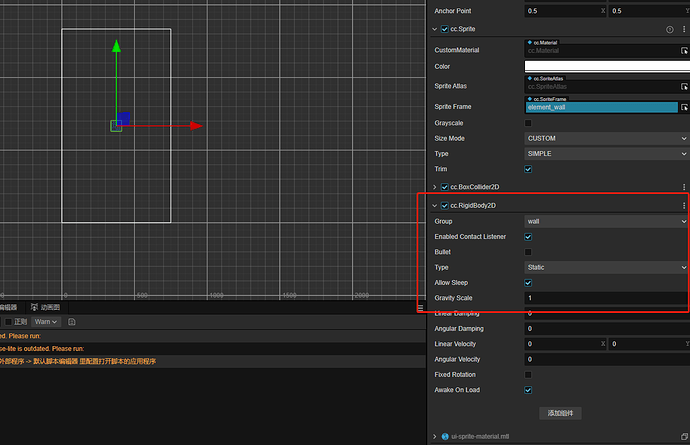Screen dimensions: 690x445
Task: Click the 动画图 tab icon
Action: tap(34, 307)
